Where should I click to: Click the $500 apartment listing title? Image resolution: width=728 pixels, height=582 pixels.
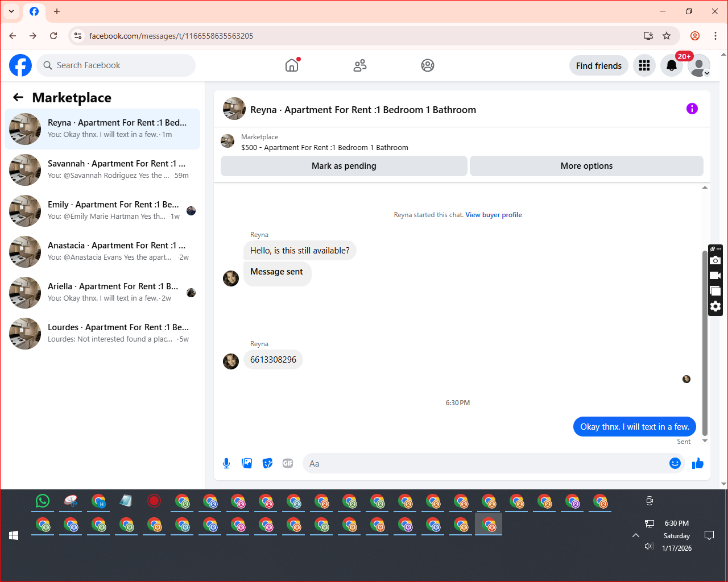click(325, 147)
